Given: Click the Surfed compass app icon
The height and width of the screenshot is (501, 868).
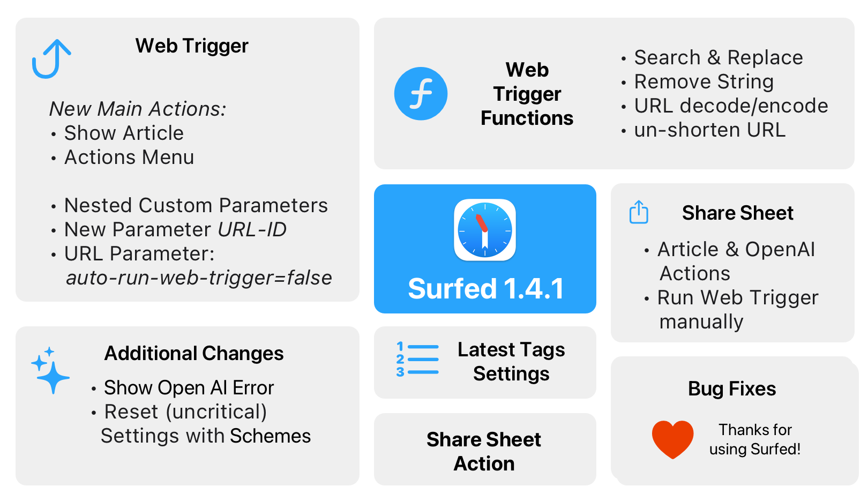Looking at the screenshot, I should pyautogui.click(x=485, y=230).
